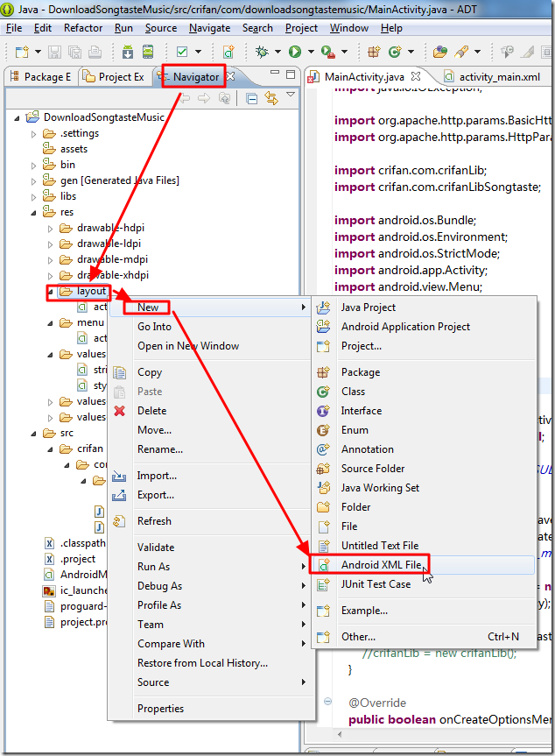Close the Navigator view tab
Image resolution: width=555 pixels, height=756 pixels.
click(231, 76)
